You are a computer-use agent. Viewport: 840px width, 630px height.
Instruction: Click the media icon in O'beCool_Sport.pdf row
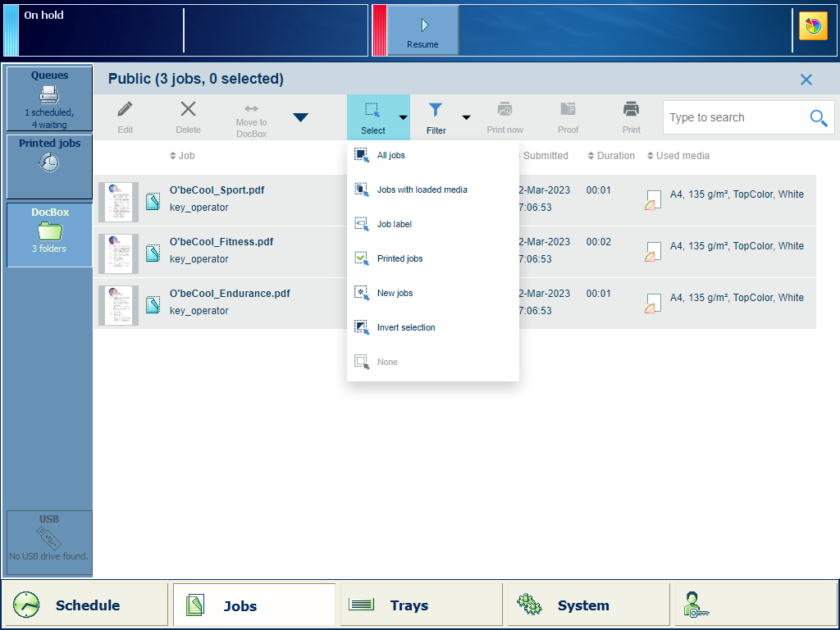pos(652,200)
